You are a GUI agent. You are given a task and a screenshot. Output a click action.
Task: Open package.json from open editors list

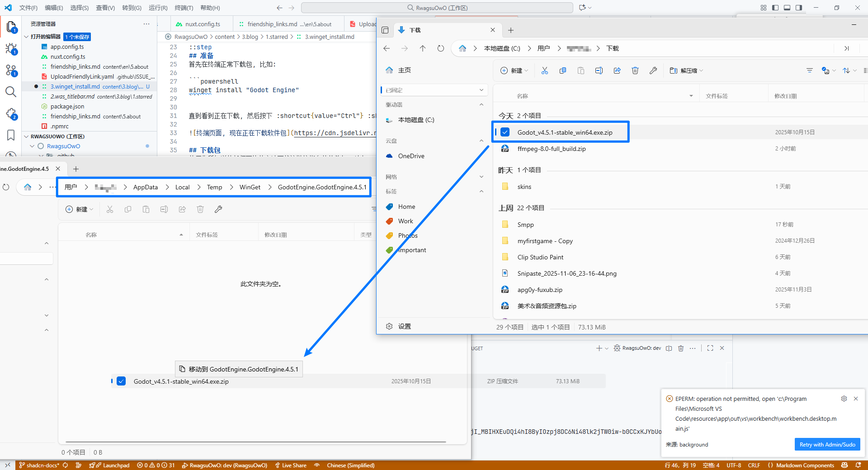click(x=67, y=106)
